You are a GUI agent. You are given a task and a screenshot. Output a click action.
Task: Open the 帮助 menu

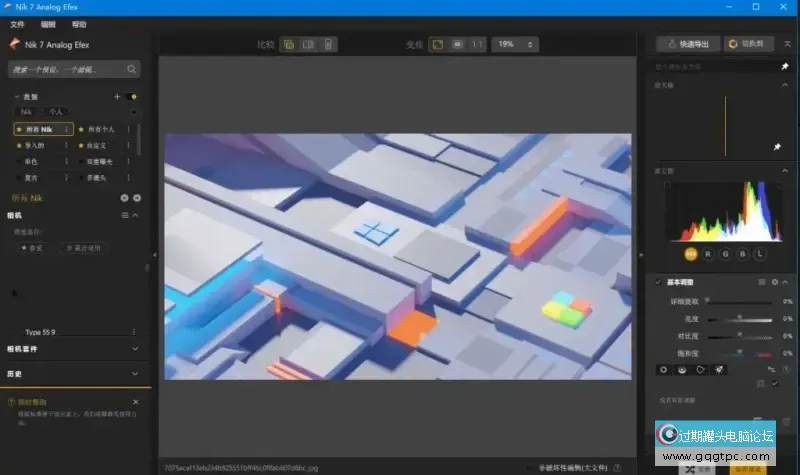79,24
